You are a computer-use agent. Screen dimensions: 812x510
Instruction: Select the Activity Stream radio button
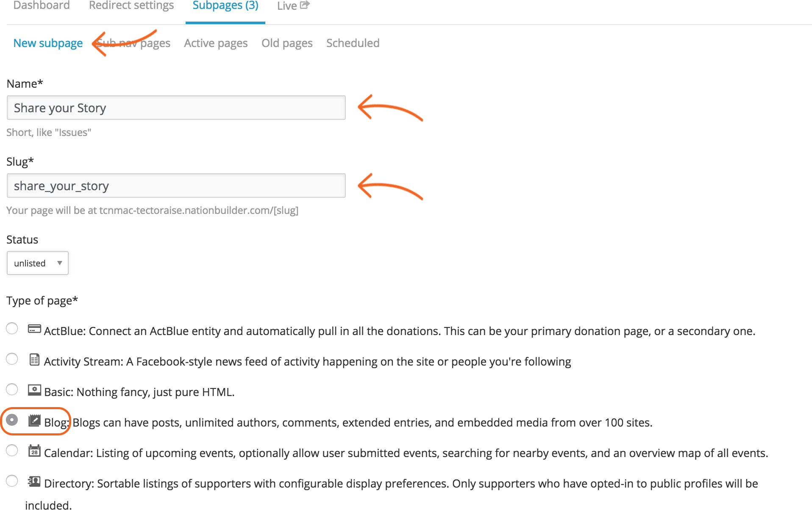point(12,359)
